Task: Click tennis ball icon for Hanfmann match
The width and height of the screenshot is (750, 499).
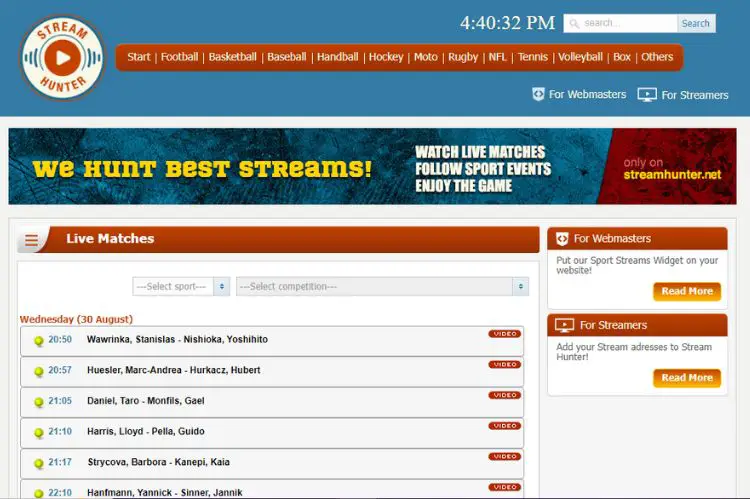Action: tap(39, 493)
